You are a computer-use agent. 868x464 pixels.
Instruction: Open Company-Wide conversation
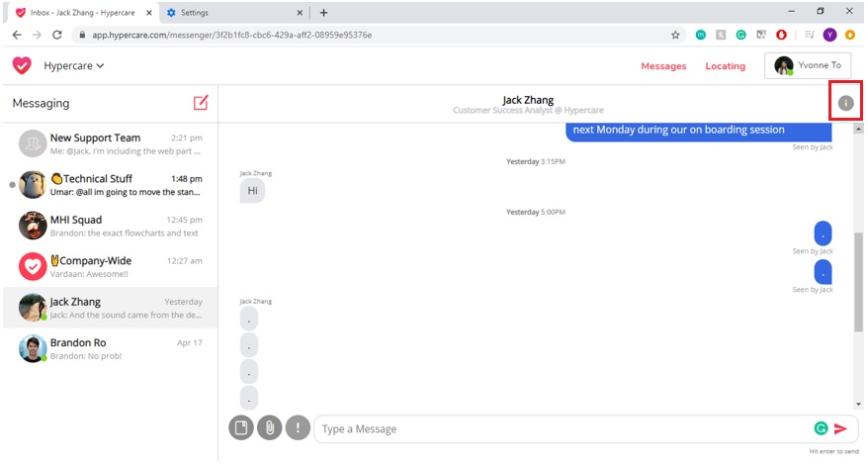click(110, 266)
